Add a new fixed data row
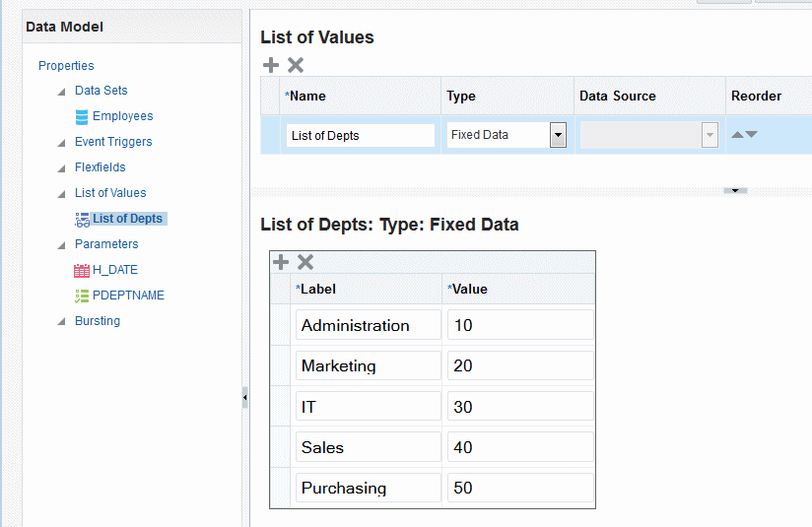This screenshot has height=527, width=812. pos(281,262)
